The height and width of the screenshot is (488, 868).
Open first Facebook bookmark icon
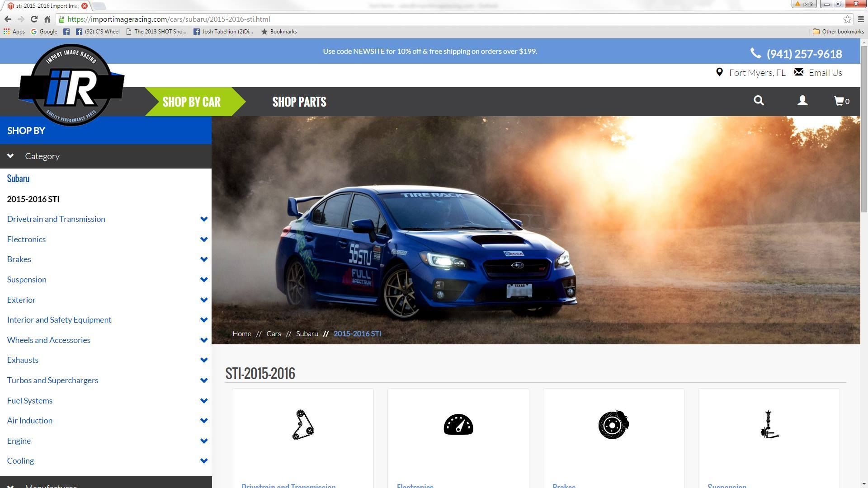pos(66,32)
